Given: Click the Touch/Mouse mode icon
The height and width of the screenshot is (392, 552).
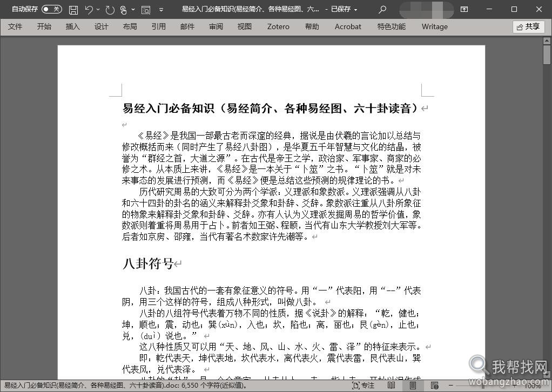Looking at the screenshot, I should [123, 10].
